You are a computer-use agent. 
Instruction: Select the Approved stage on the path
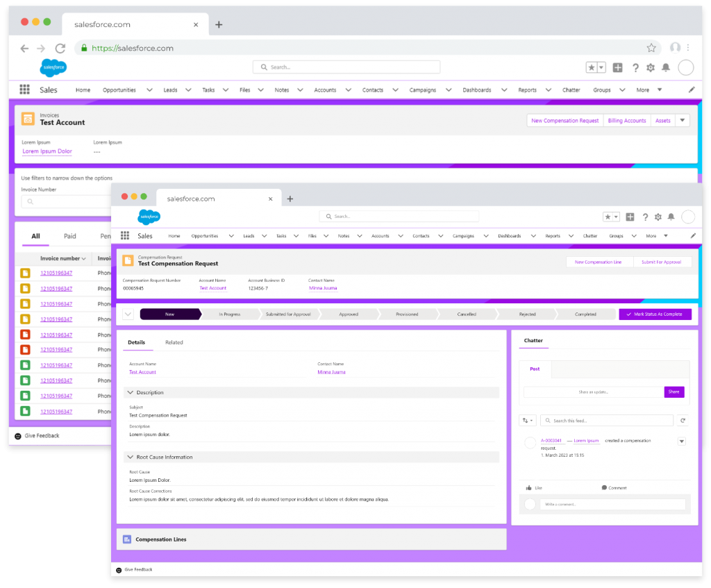348,314
